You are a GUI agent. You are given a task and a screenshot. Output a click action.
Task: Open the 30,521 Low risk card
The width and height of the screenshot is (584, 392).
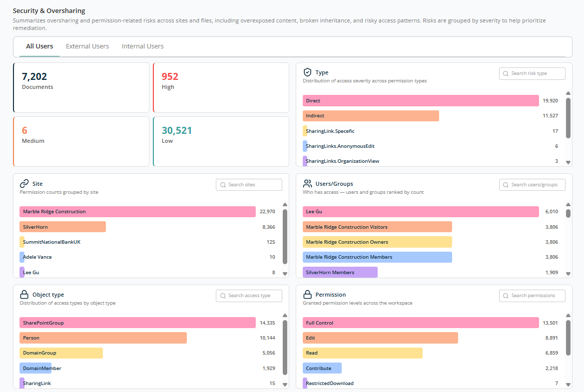click(x=221, y=141)
